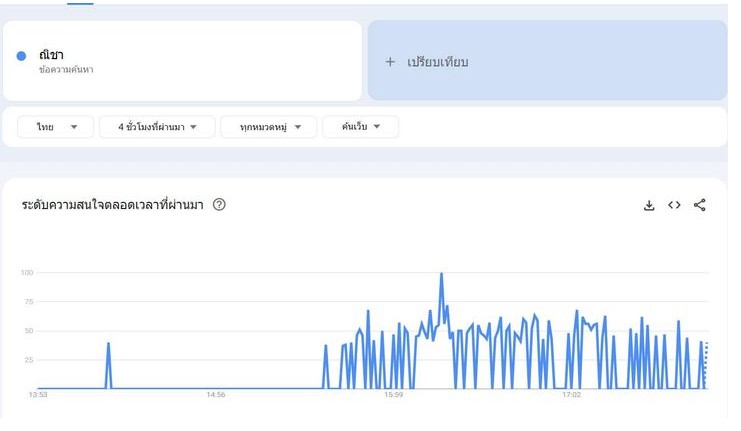741x431 pixels.
Task: Click the เปรียบเทียบ compare text
Action: (x=437, y=62)
